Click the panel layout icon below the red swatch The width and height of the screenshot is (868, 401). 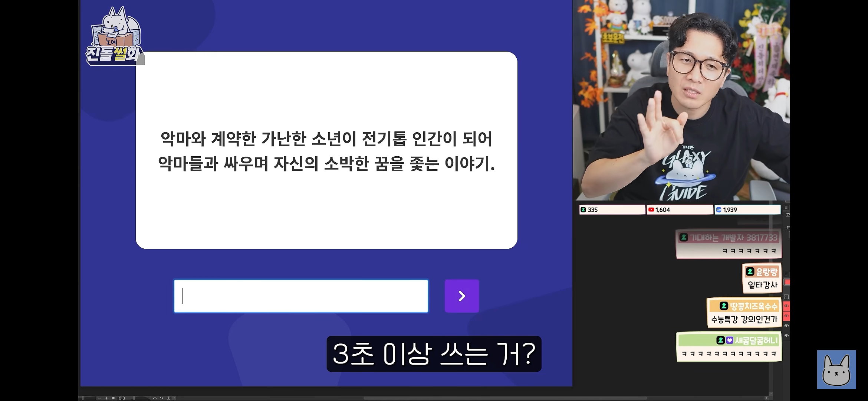786,297
